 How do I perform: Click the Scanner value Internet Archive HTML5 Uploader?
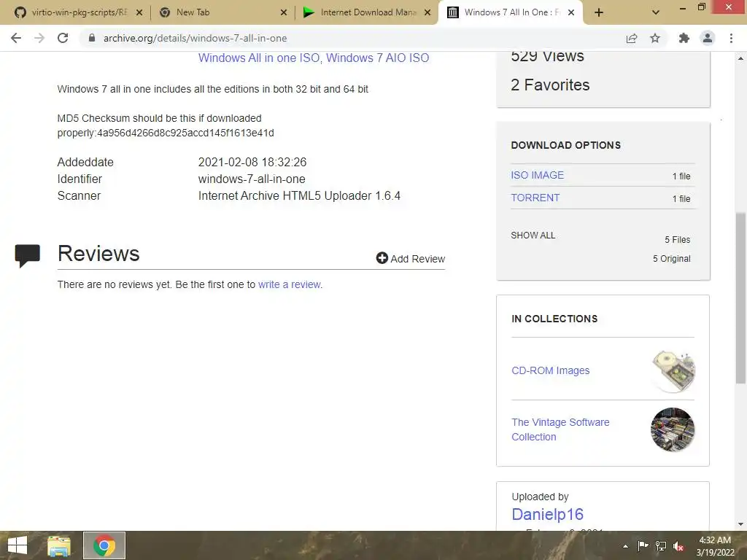299,195
